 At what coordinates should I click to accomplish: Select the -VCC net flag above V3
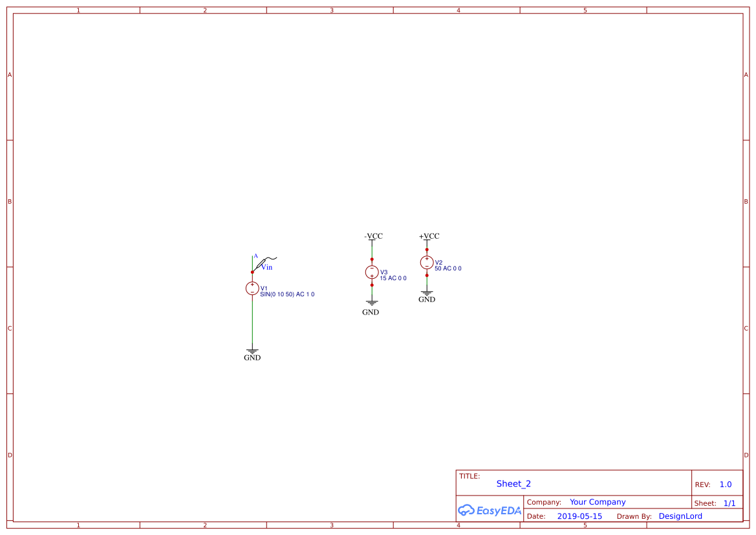tap(373, 236)
